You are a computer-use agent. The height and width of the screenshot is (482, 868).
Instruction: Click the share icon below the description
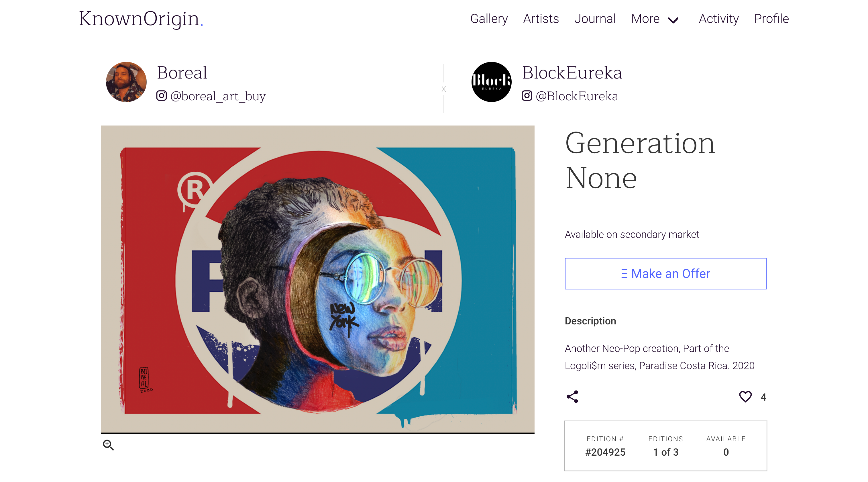[x=572, y=397]
